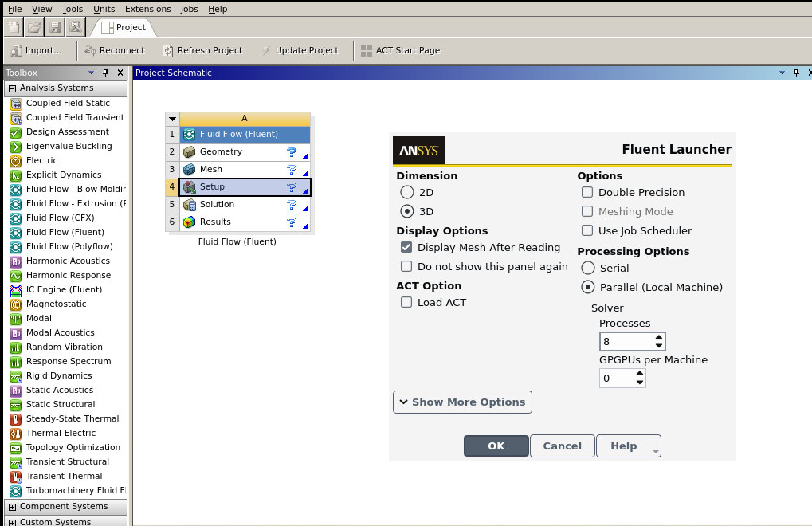Select Electric analysis system
The height and width of the screenshot is (526, 812).
click(41, 160)
